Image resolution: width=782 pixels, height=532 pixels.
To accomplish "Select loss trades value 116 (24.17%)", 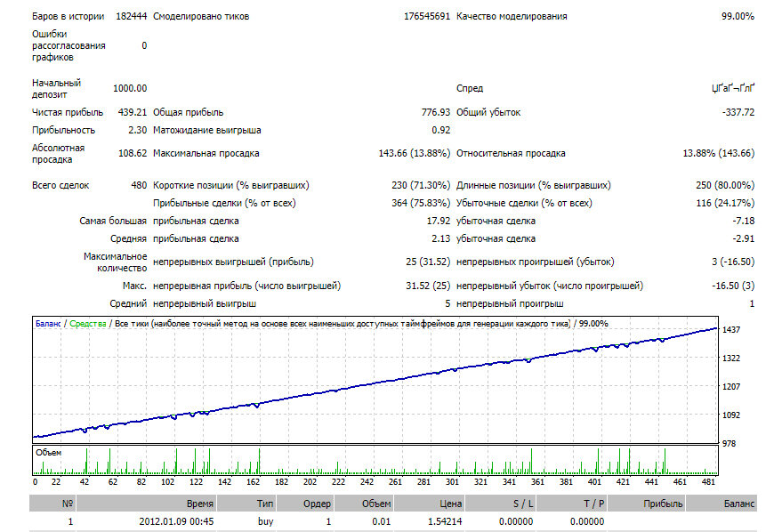I will pyautogui.click(x=725, y=204).
